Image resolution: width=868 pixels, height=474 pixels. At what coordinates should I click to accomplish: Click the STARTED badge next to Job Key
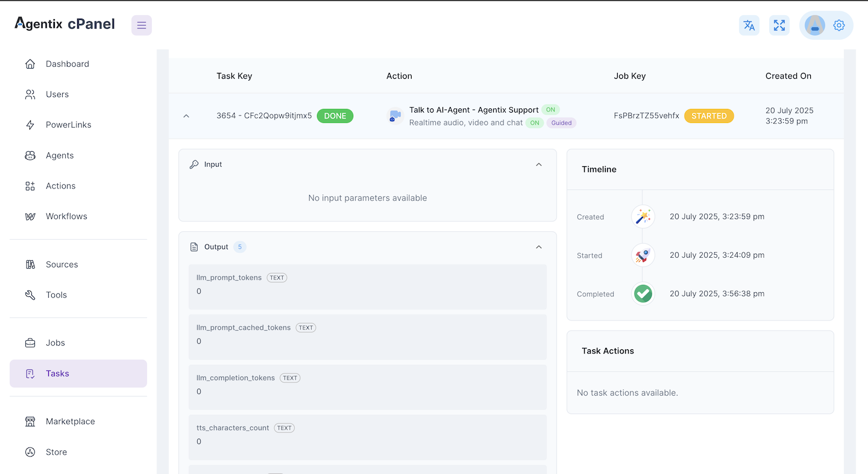[x=709, y=116]
